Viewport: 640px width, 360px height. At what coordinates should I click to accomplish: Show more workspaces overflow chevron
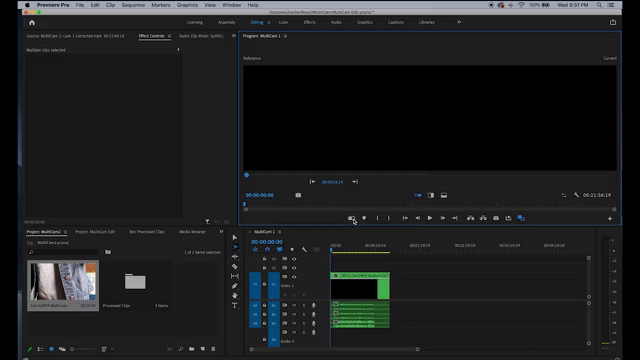(459, 22)
